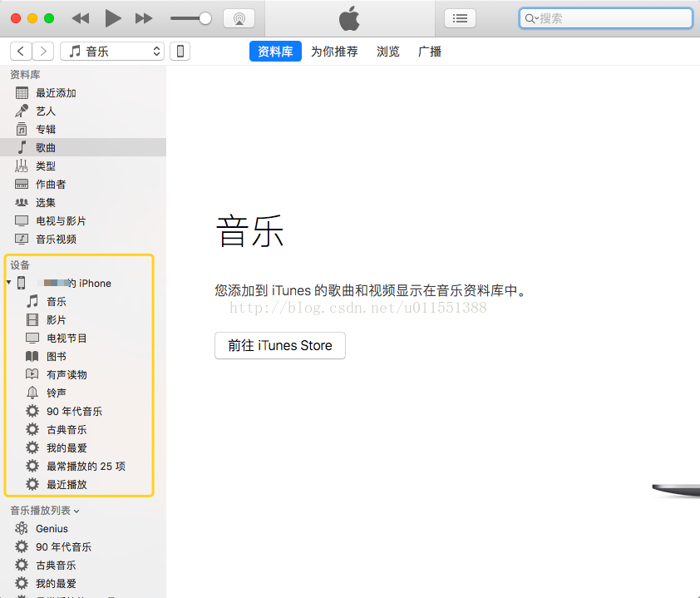Collapse the 音乐播放列表 section chevron

tap(76, 511)
